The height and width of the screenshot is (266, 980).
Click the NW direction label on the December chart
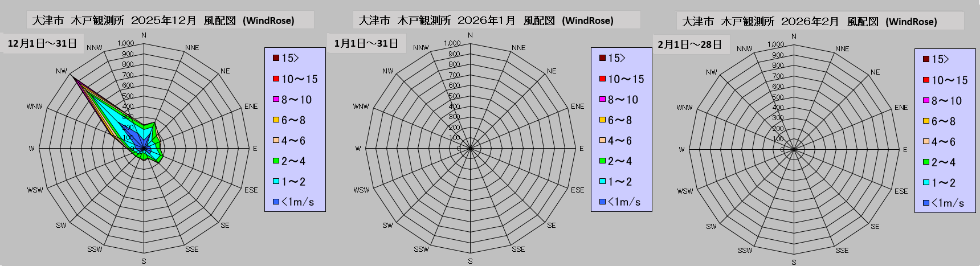pos(62,71)
